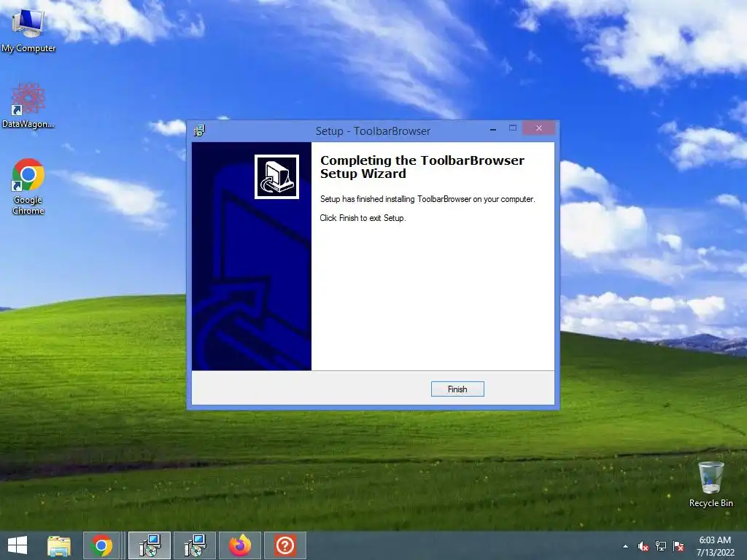Minimize the ToolbarBrowser Setup window
This screenshot has width=747, height=560.
pos(493,128)
